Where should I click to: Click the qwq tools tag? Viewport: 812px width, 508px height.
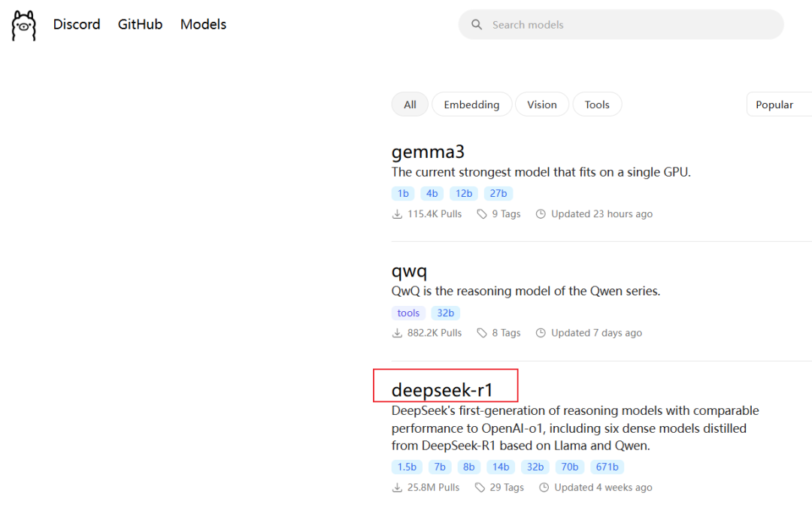point(408,313)
